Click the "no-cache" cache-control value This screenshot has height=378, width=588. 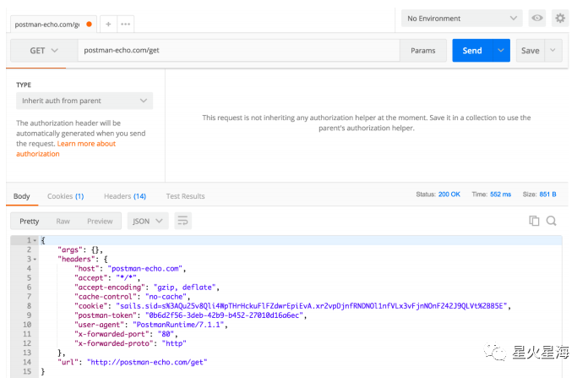[166, 297]
